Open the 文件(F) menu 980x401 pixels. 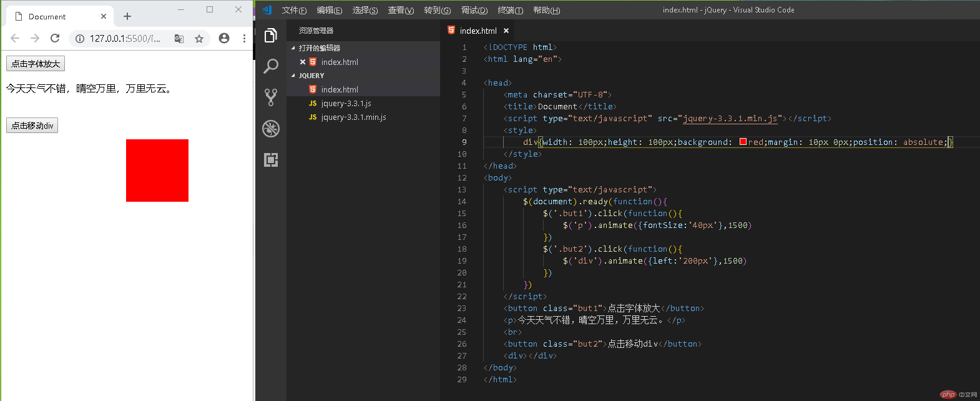294,10
